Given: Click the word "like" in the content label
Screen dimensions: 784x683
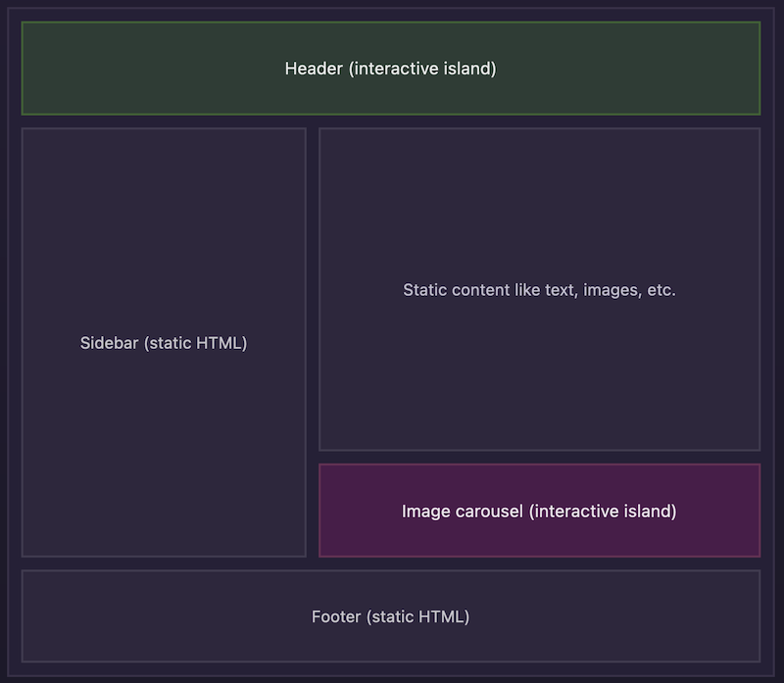Looking at the screenshot, I should pyautogui.click(x=526, y=290).
